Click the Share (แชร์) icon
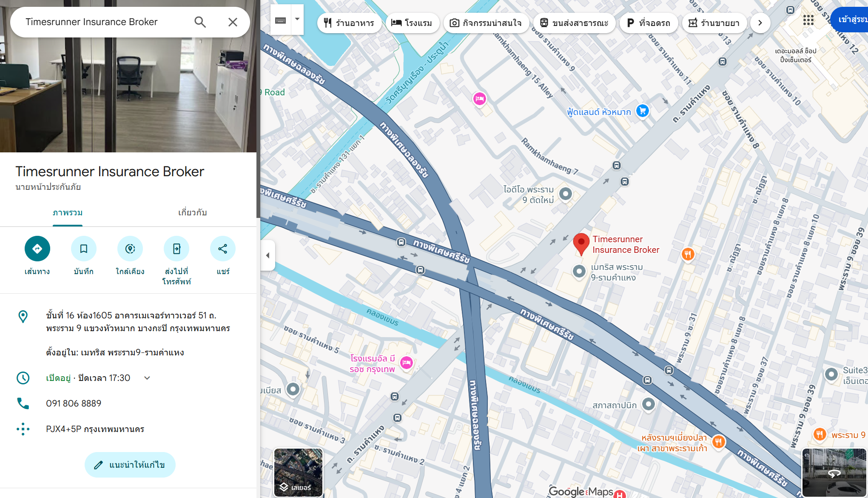This screenshot has height=498, width=868. pyautogui.click(x=223, y=249)
